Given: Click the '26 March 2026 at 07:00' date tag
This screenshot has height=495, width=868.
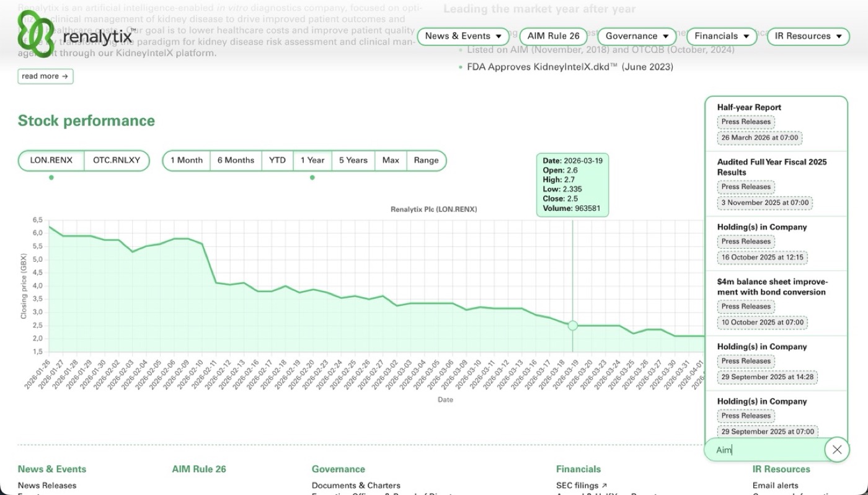Looking at the screenshot, I should pyautogui.click(x=759, y=138).
